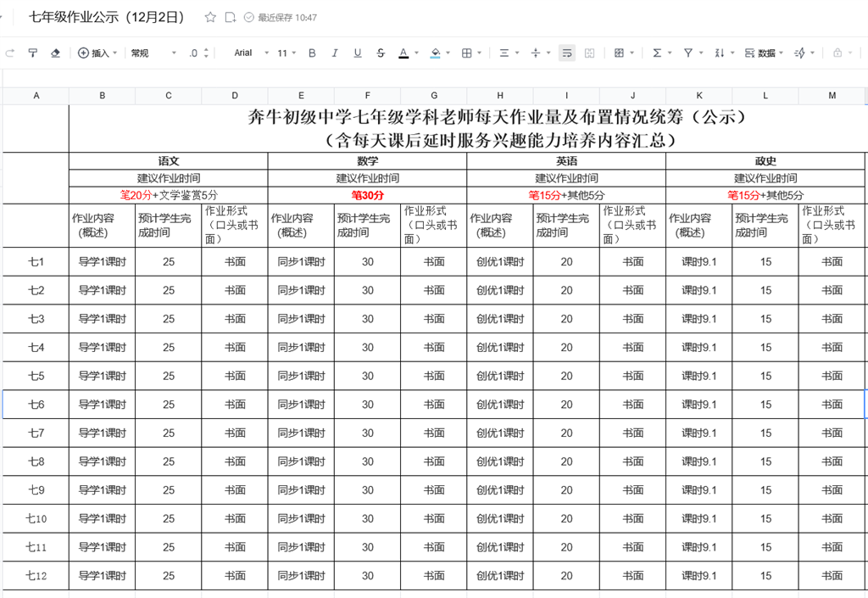Select column M header
Screen dimensions: 868x598
coord(832,96)
